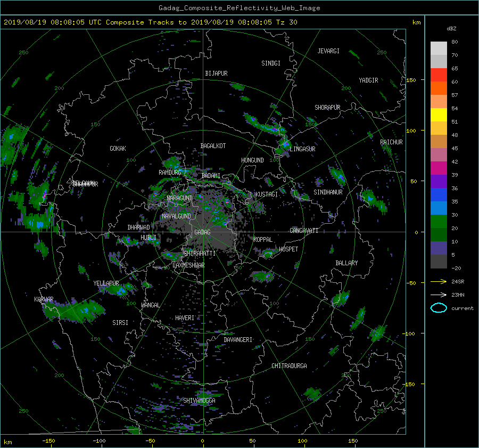Click the HAVERI city label
Screen dimensions: 479x448
pyautogui.click(x=185, y=318)
